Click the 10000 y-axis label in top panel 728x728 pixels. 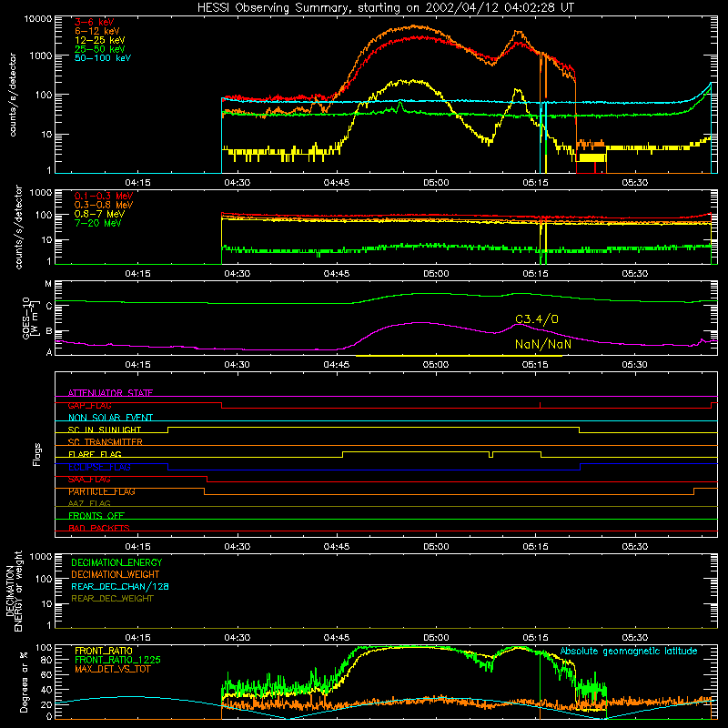point(38,19)
